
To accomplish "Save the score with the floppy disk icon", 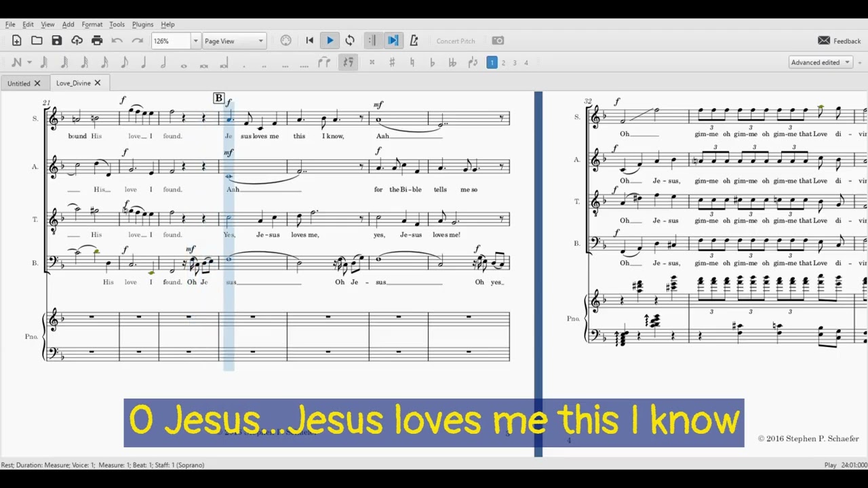I will coord(57,41).
